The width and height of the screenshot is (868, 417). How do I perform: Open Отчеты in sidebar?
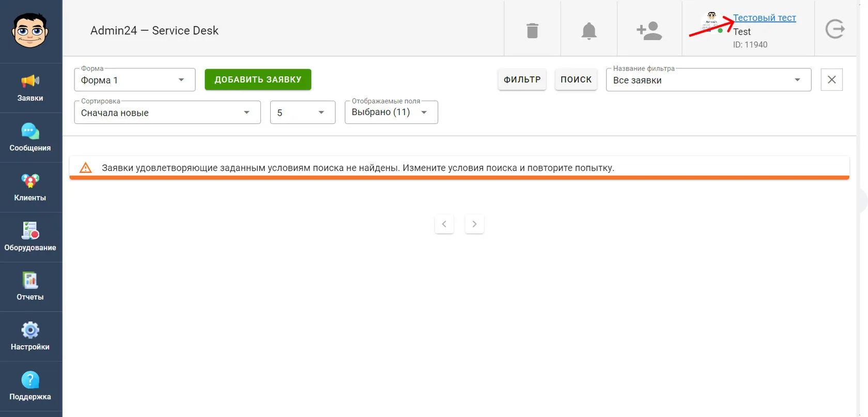(x=30, y=287)
